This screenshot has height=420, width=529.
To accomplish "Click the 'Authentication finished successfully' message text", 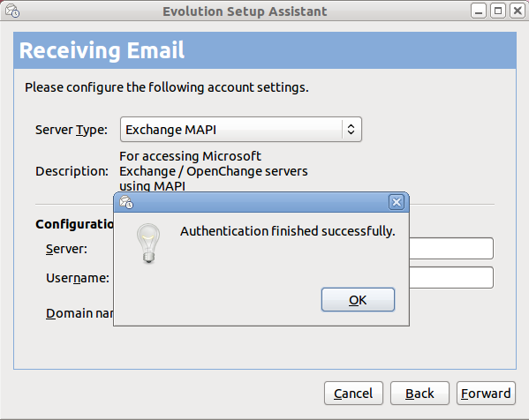I will (288, 231).
